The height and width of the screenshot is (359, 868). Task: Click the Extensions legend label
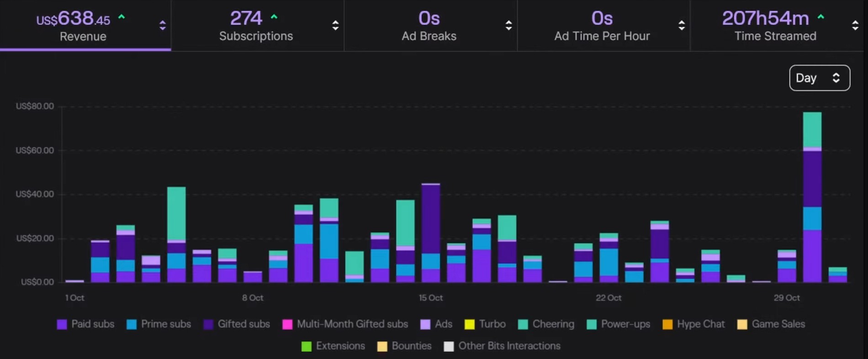pos(340,346)
